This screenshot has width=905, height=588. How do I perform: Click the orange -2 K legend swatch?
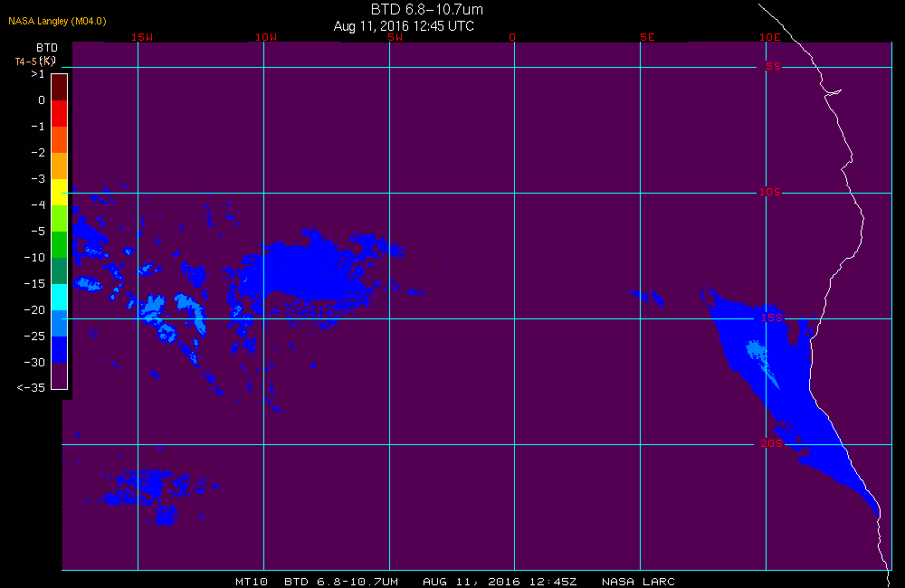click(x=60, y=166)
